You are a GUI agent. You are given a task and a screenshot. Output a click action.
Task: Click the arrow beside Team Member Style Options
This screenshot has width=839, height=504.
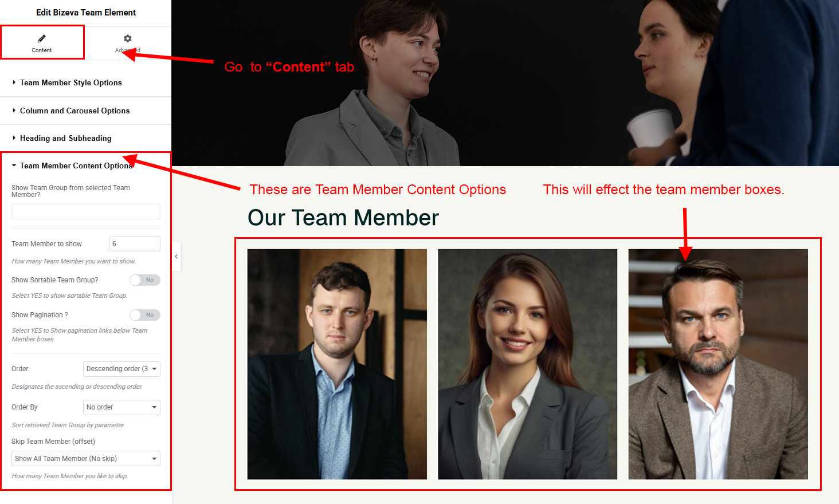14,82
